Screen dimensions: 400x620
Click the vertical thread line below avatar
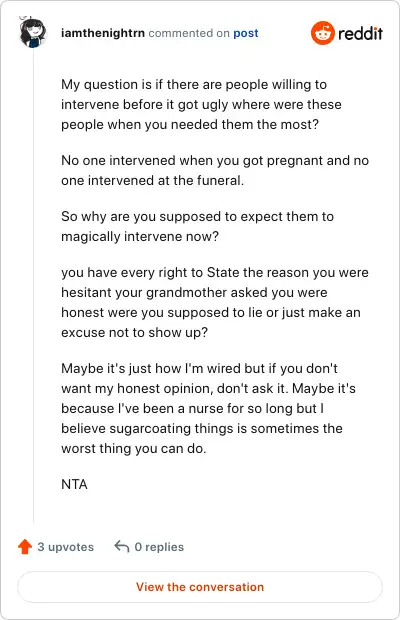pos(33,285)
